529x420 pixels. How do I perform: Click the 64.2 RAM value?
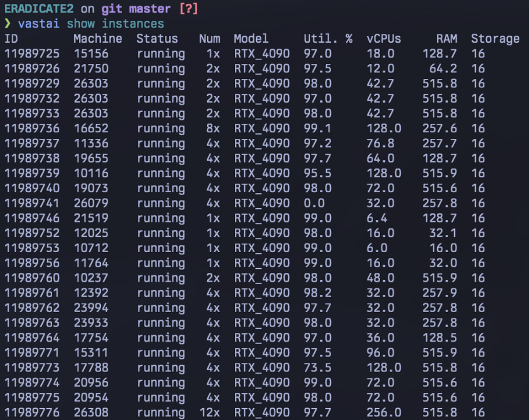[x=443, y=68]
